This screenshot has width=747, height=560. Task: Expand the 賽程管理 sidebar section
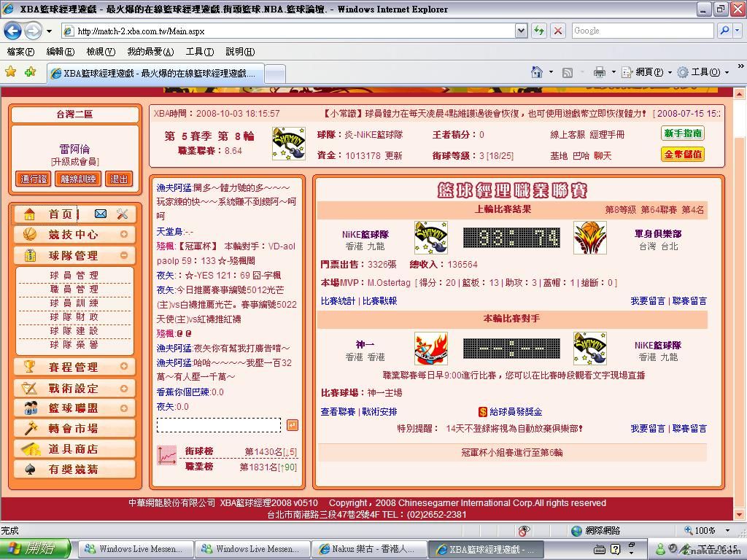[x=124, y=366]
